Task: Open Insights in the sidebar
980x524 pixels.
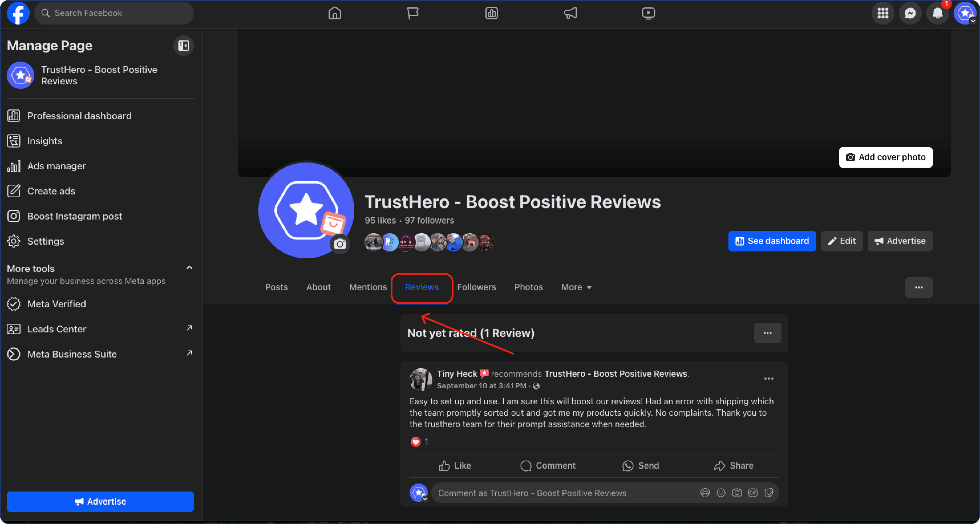Action: click(44, 141)
